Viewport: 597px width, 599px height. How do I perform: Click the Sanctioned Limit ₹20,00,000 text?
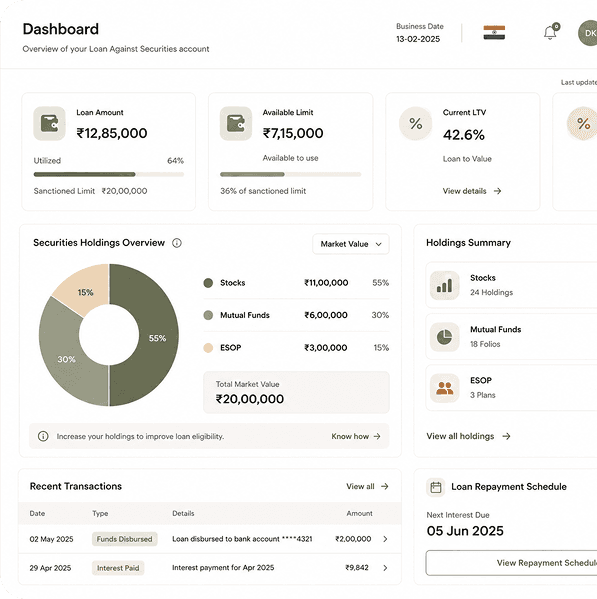(90, 191)
